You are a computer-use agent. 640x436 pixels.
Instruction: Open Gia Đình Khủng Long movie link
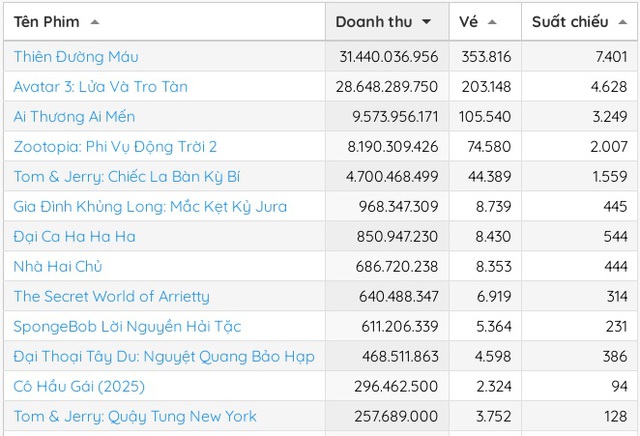coord(150,207)
